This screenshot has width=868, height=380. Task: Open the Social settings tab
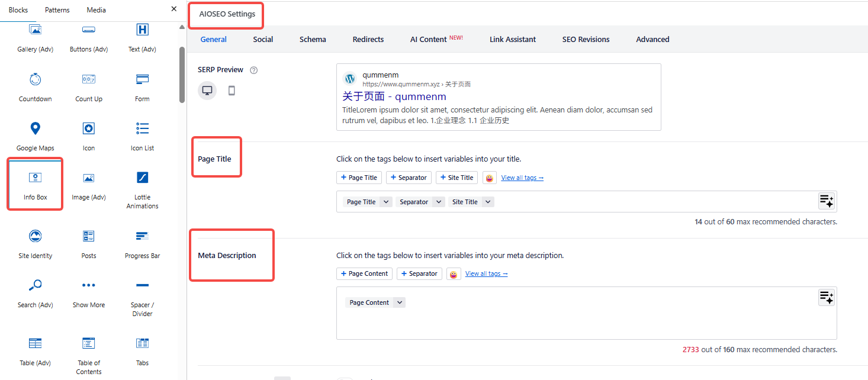pos(262,39)
